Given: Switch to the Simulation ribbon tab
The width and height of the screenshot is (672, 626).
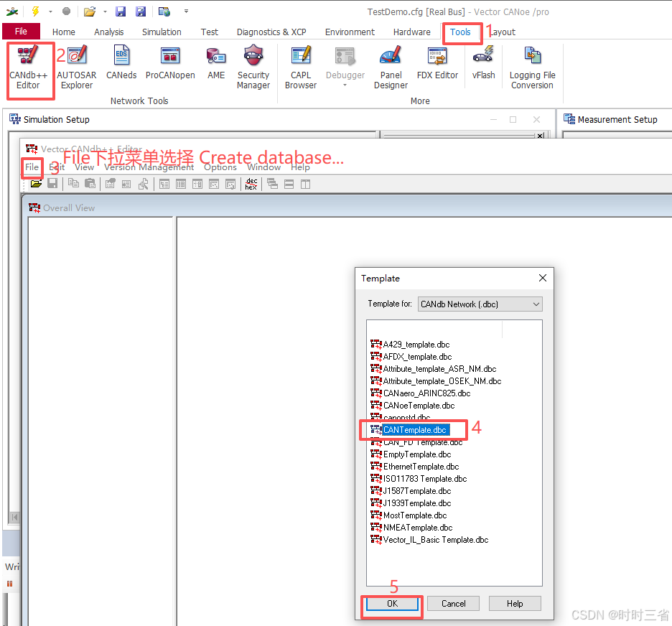Looking at the screenshot, I should (162, 32).
